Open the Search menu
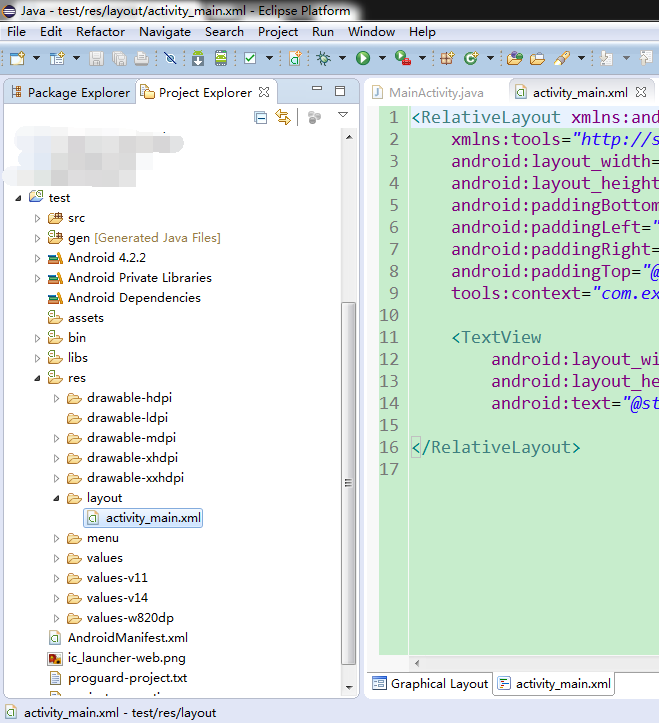 tap(225, 32)
